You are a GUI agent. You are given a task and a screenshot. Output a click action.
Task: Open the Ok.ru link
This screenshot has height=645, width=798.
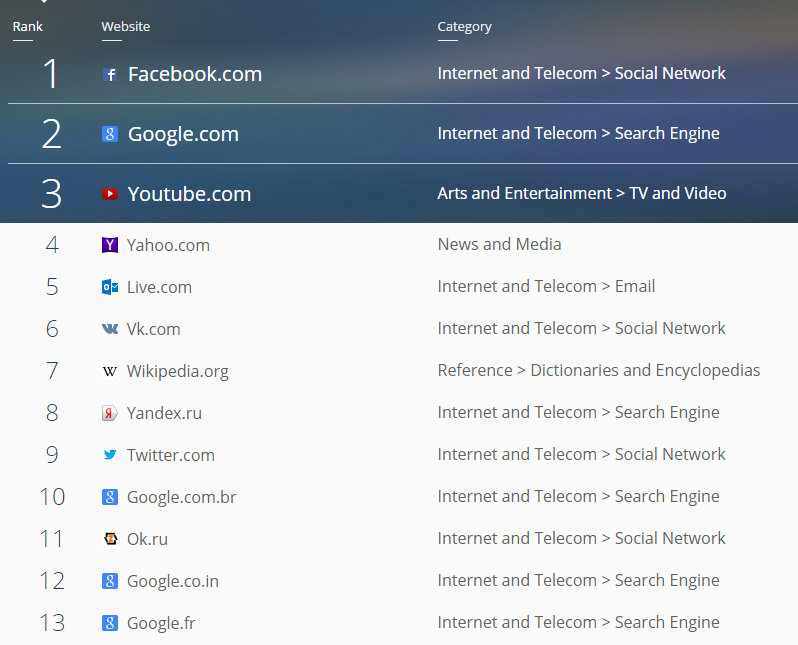pos(148,539)
